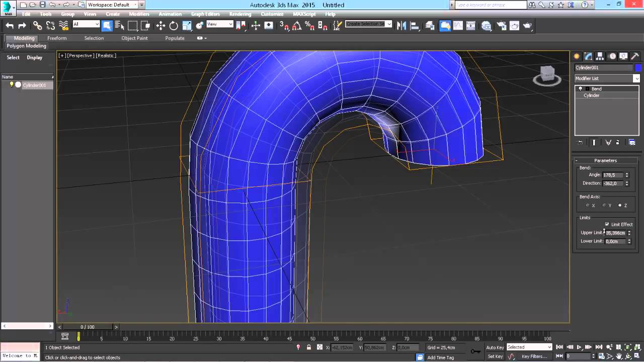The width and height of the screenshot is (644, 362).
Task: Open the All selection filter dropdown
Action: [86, 24]
